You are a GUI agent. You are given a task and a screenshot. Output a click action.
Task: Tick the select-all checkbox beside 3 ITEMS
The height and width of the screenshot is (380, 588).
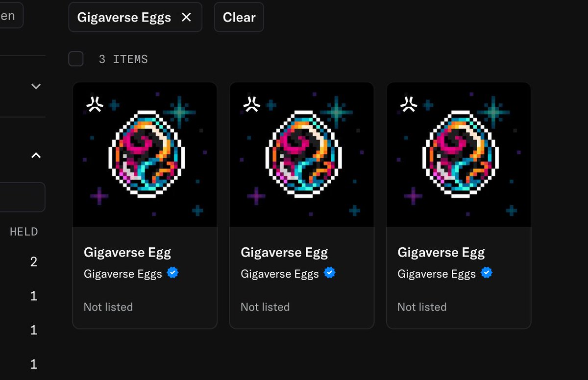(x=76, y=59)
